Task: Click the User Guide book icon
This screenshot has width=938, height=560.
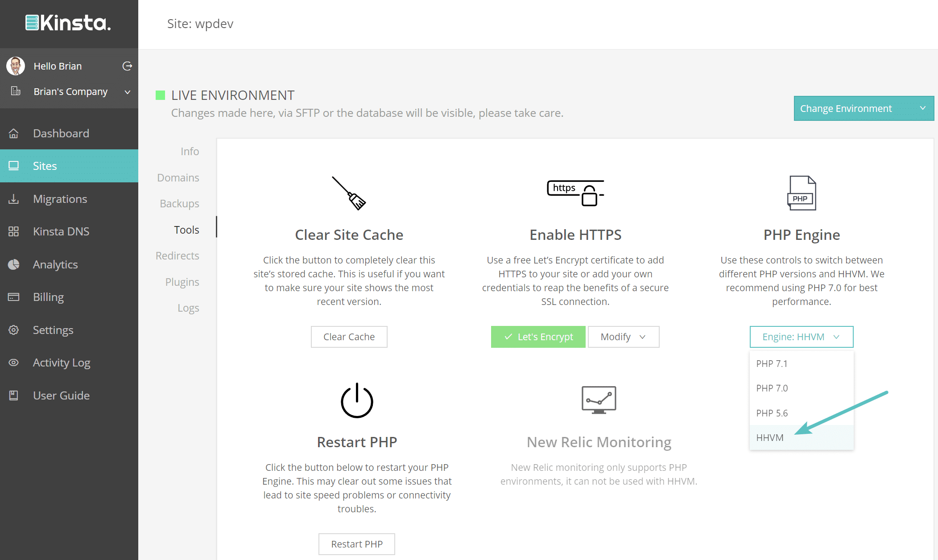Action: 14,395
